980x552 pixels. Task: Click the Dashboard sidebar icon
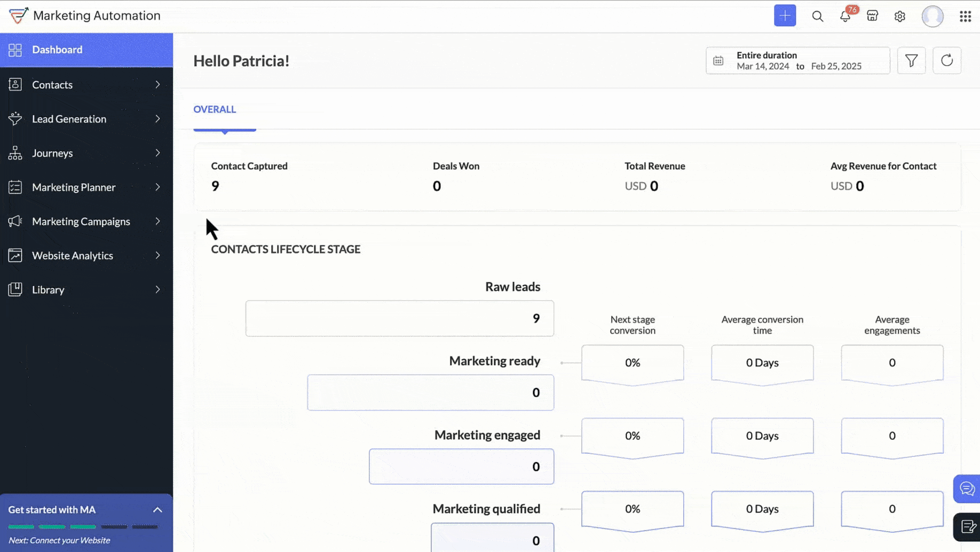coord(15,50)
